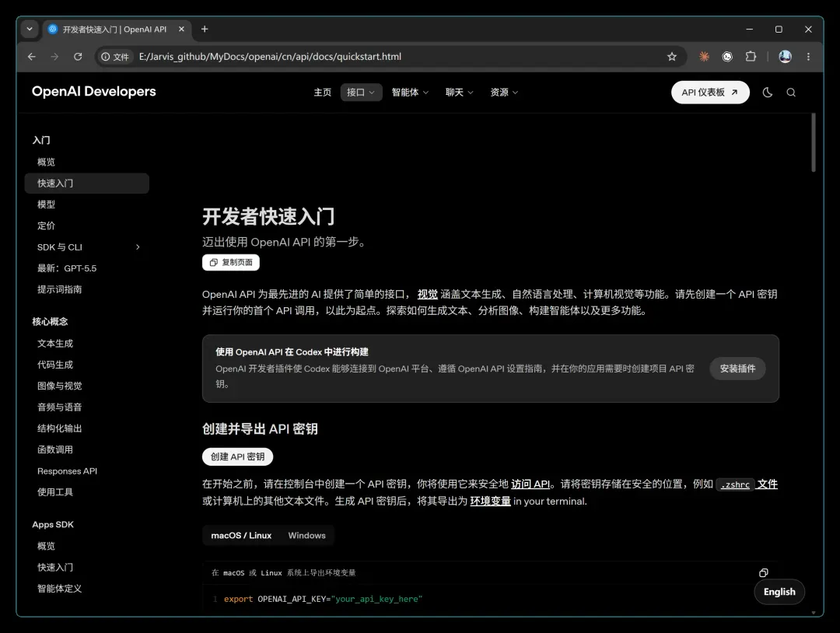Open the API 仪表板 button
This screenshot has height=633, width=840.
(x=710, y=93)
